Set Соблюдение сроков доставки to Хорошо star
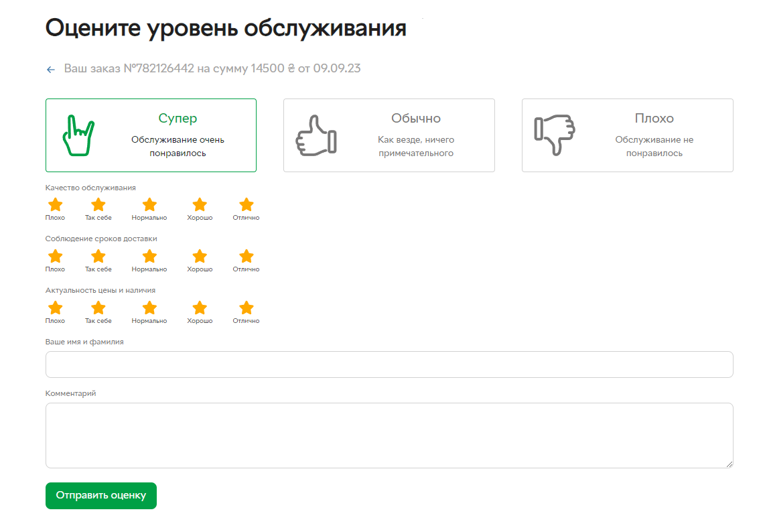The image size is (765, 532). [200, 257]
